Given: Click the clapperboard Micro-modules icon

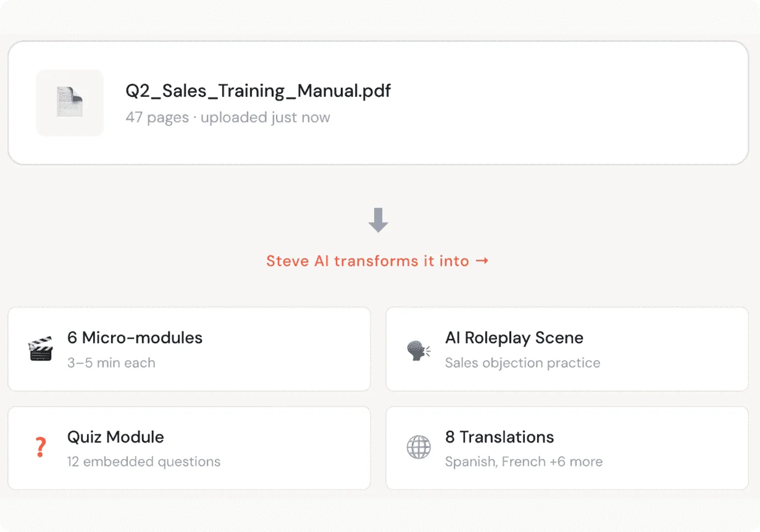Looking at the screenshot, I should 41,349.
